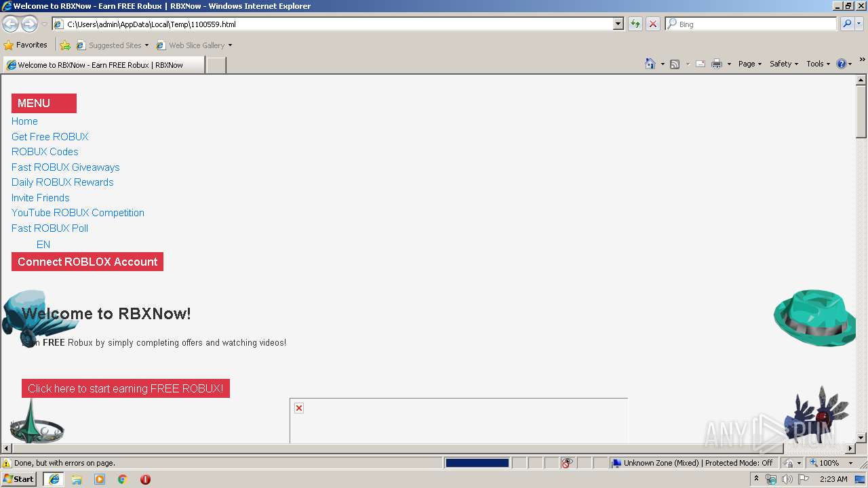This screenshot has height=488, width=868.
Task: Expand the search provider dropdown
Action: click(x=859, y=24)
